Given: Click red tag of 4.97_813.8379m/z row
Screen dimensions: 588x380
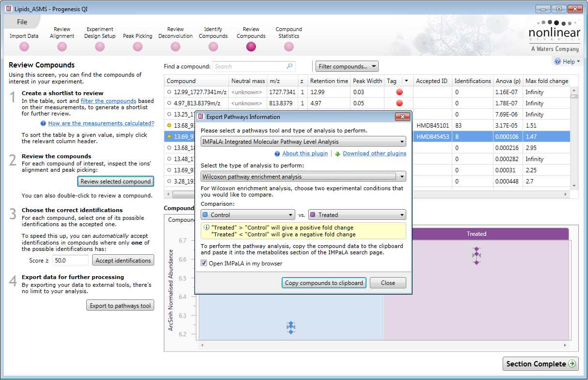Looking at the screenshot, I should tap(399, 103).
